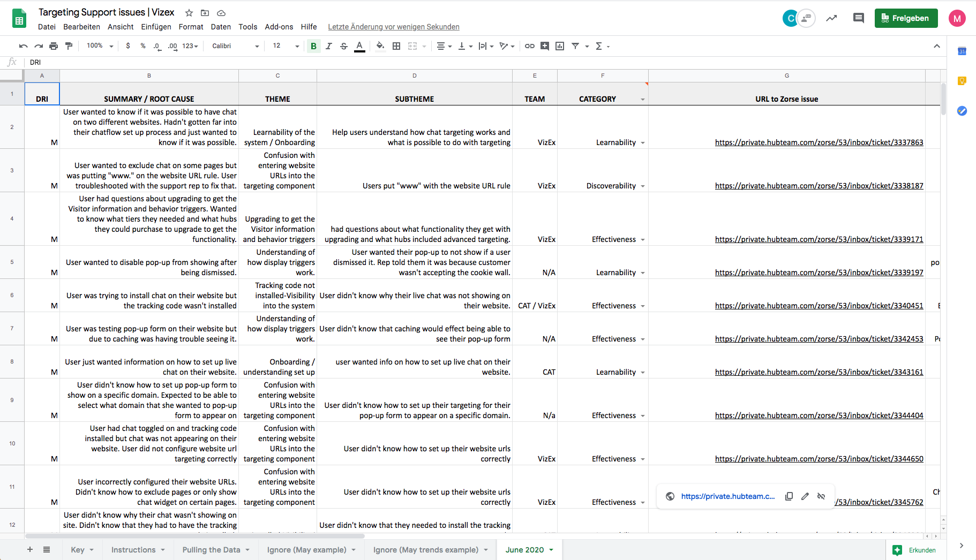976x560 pixels.
Task: Toggle italic formatting
Action: click(329, 46)
